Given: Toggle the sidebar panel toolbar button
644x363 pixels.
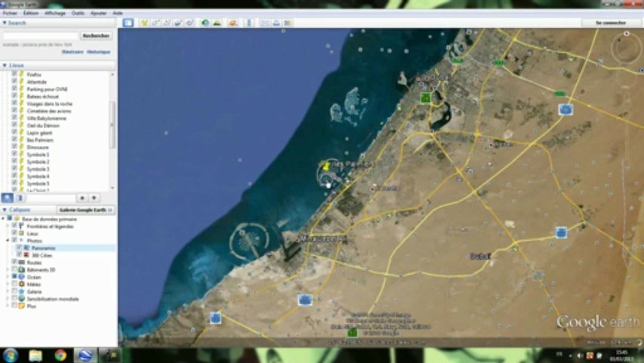Looking at the screenshot, I should [128, 23].
